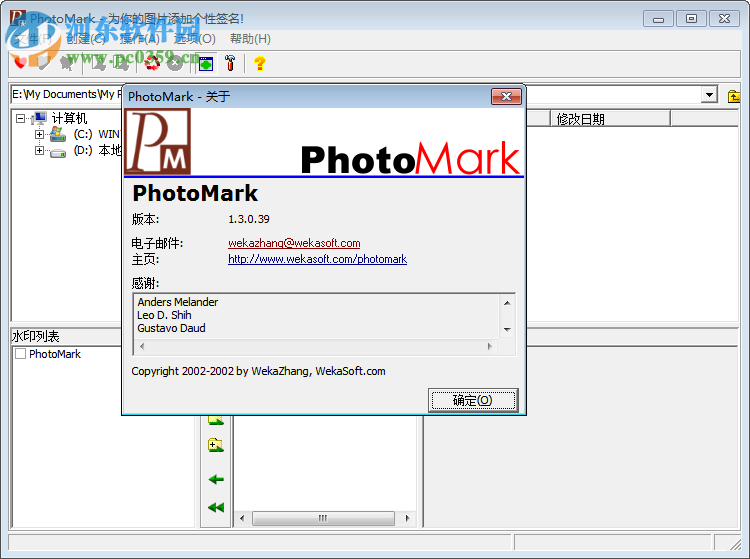Click the computer icon in the folder tree
The width and height of the screenshot is (750, 559).
point(39,118)
